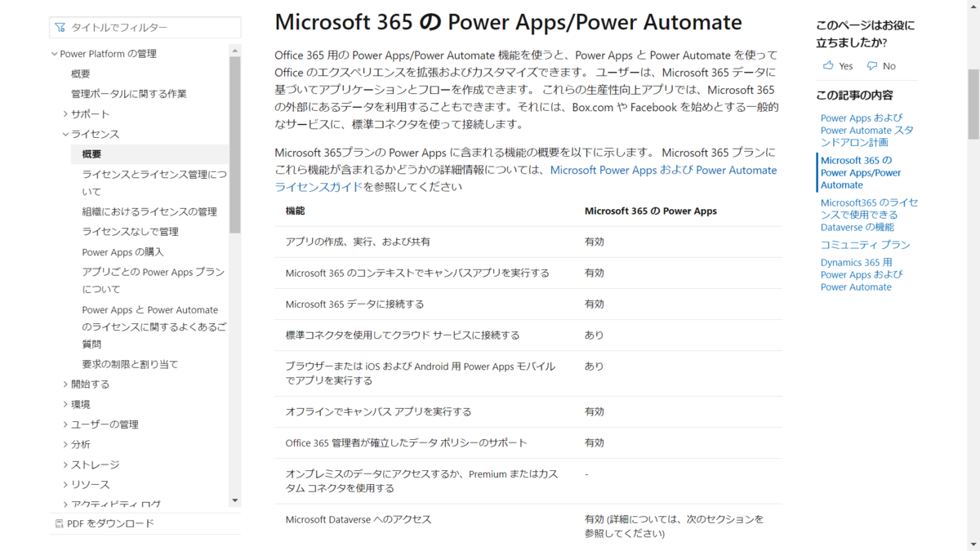The image size is (980, 551).
Task: Click the sidebar scrollbar thumb
Action: (x=235, y=145)
